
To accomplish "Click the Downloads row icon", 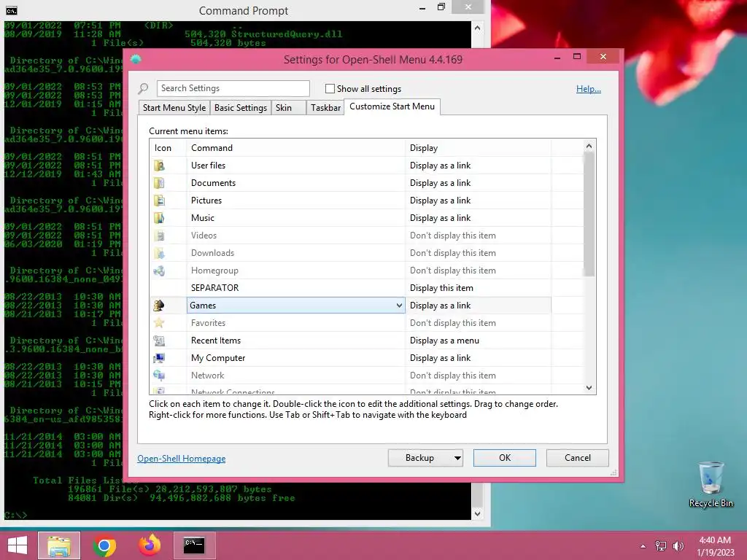I will (159, 253).
